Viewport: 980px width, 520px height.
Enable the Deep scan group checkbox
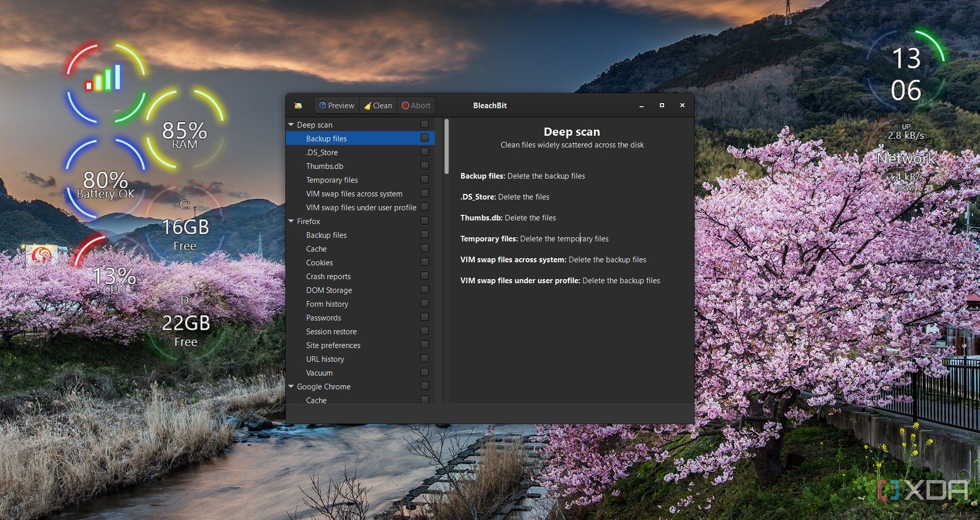(424, 124)
